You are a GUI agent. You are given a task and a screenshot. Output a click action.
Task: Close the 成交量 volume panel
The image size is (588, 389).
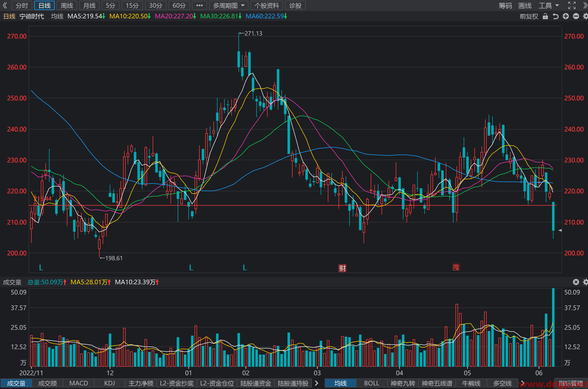(x=576, y=282)
